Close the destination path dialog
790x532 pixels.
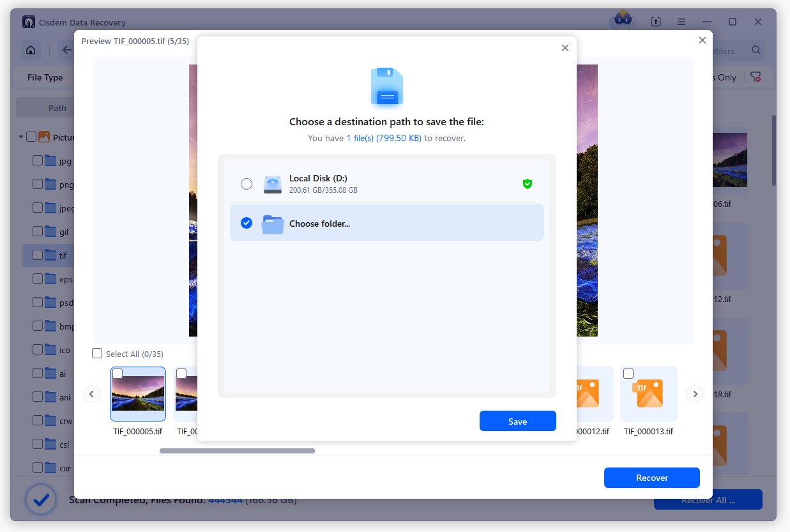(565, 48)
